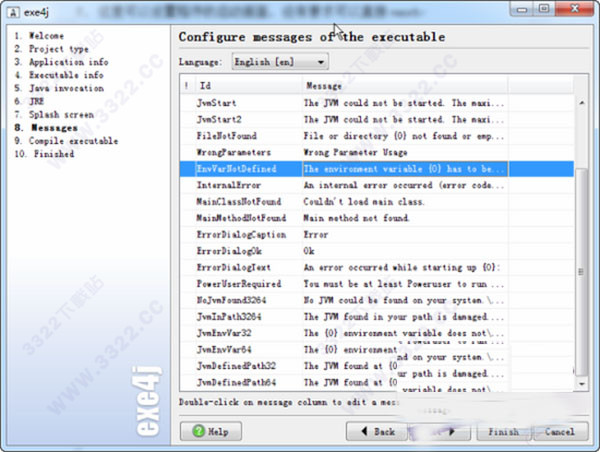Viewport: 600px width, 452px height.
Task: Go to step 2 Project type
Action: click(52, 49)
